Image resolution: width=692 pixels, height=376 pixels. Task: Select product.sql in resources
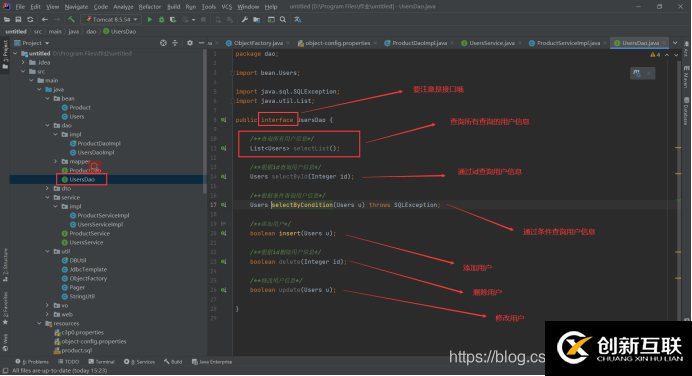coord(73,350)
